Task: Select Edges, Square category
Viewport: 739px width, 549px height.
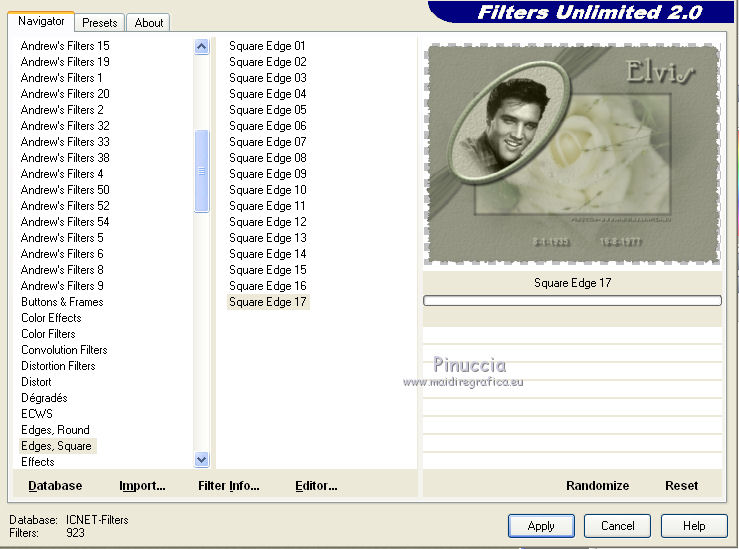Action: click(x=57, y=446)
